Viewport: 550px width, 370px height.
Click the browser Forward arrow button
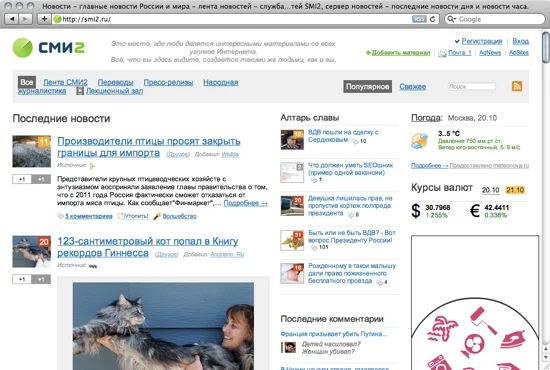[x=25, y=19]
